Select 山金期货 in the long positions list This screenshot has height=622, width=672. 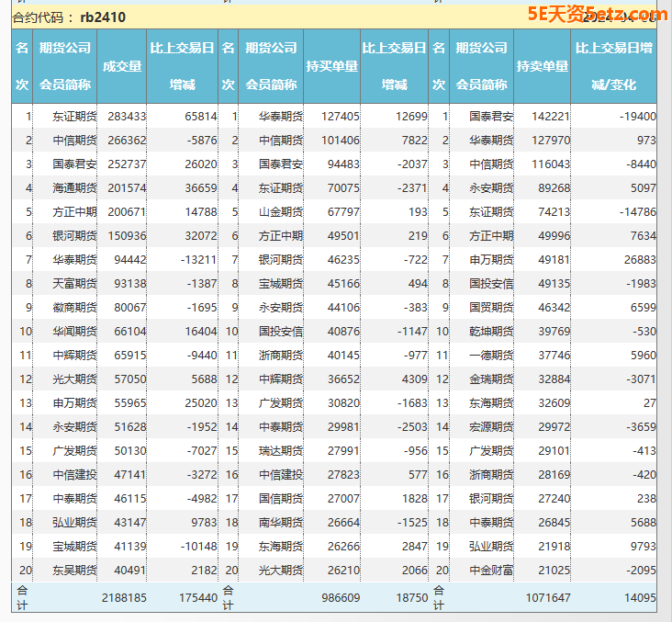[280, 212]
